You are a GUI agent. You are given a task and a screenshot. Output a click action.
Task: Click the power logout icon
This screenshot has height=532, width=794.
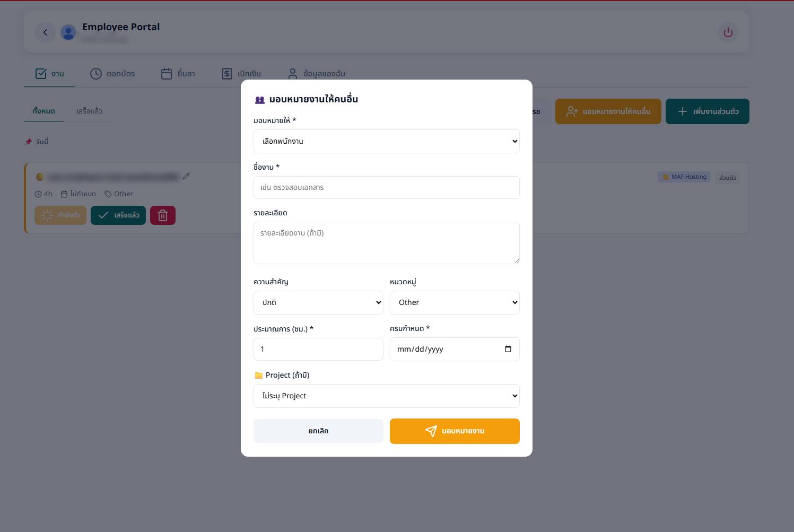pyautogui.click(x=728, y=32)
